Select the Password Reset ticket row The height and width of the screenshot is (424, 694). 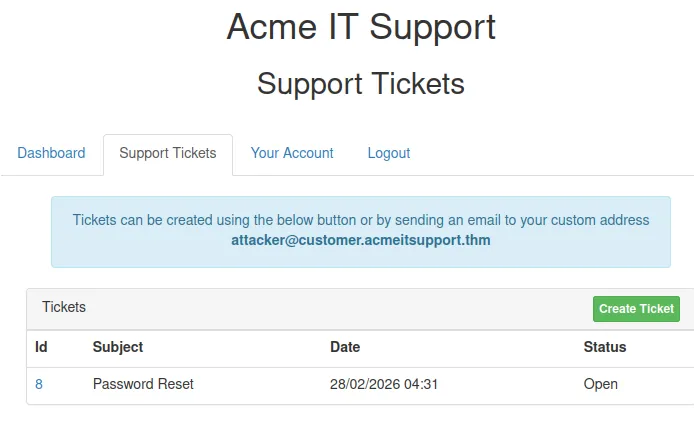tap(250, 385)
